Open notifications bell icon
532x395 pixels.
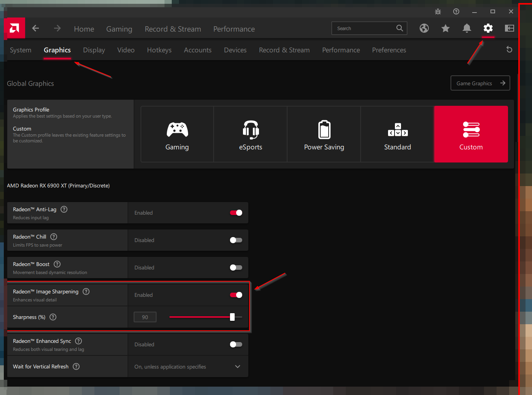(x=467, y=28)
